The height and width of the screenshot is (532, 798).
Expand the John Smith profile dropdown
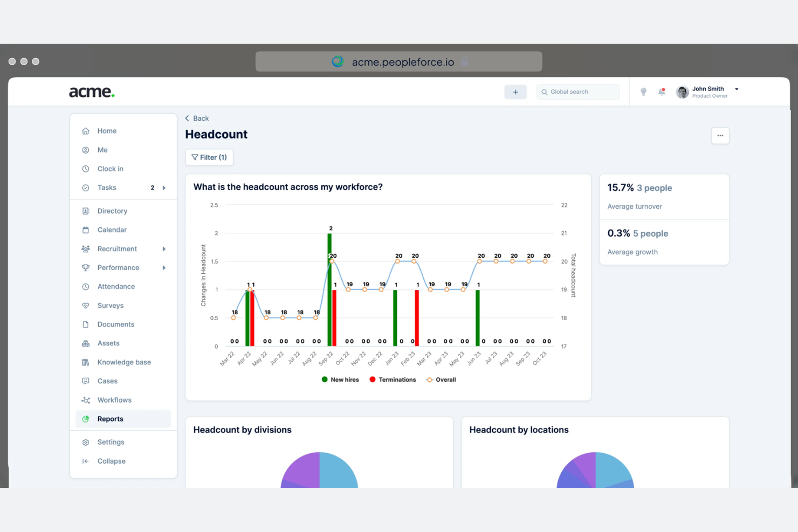tap(736, 89)
